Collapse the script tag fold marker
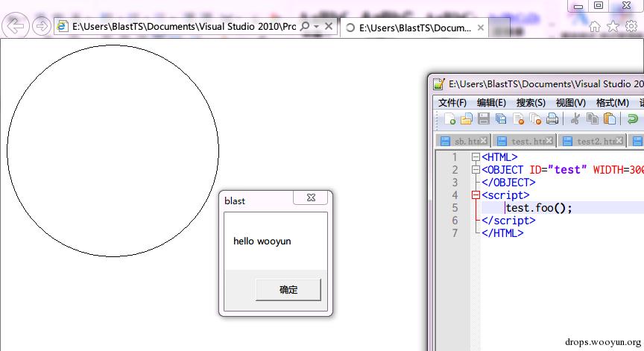644x351 pixels. pyautogui.click(x=476, y=195)
